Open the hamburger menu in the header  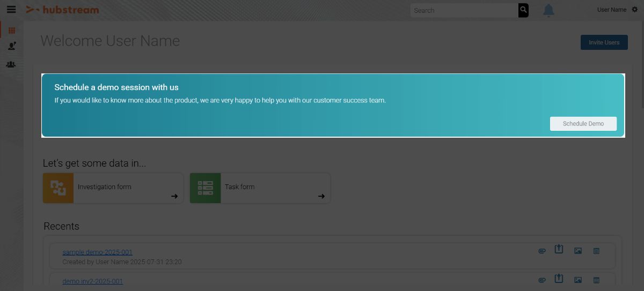11,10
